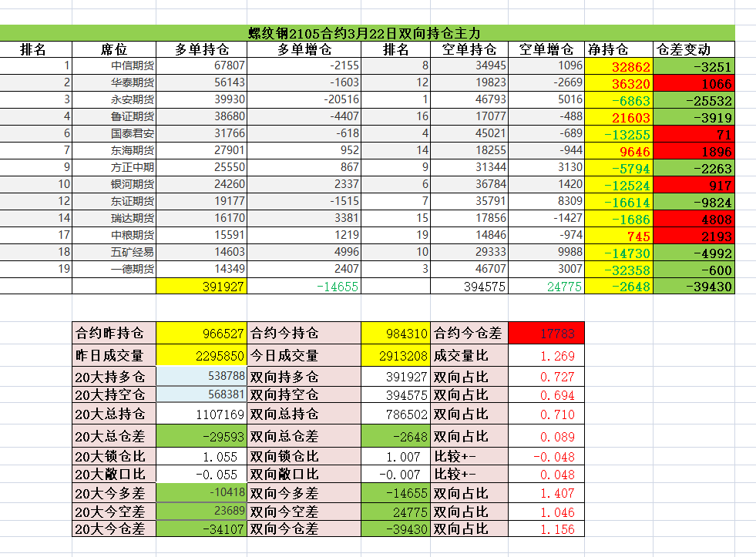Click net position value 36320
This screenshot has height=557, width=756.
pos(618,83)
